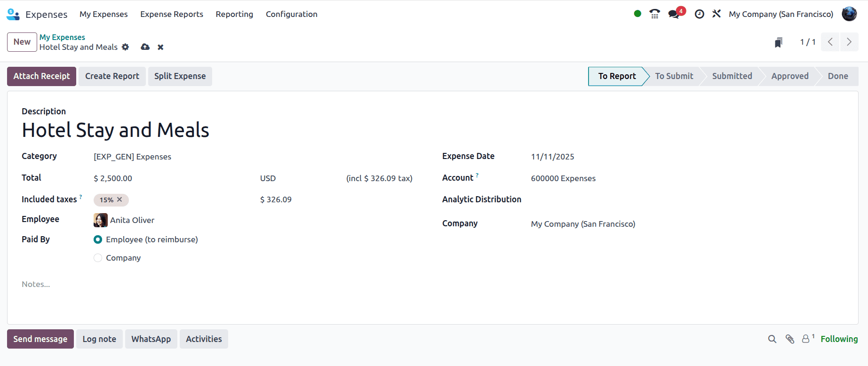
Task: Select the Submitted status stage
Action: click(732, 76)
